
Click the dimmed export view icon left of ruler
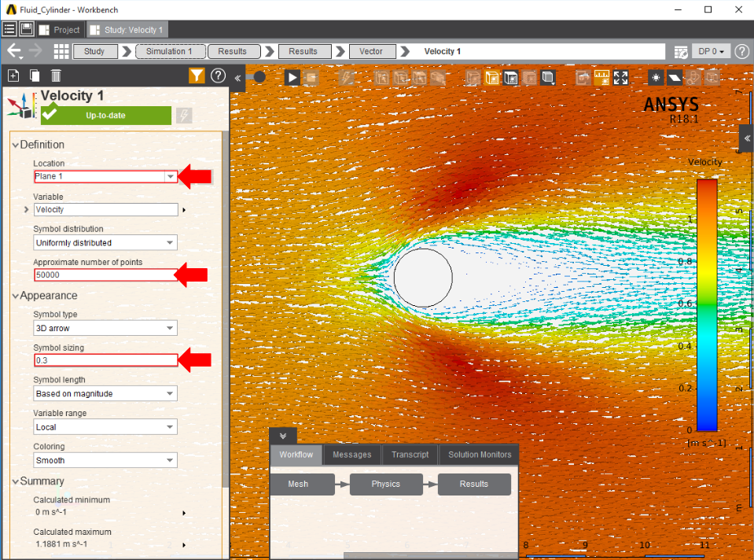583,77
